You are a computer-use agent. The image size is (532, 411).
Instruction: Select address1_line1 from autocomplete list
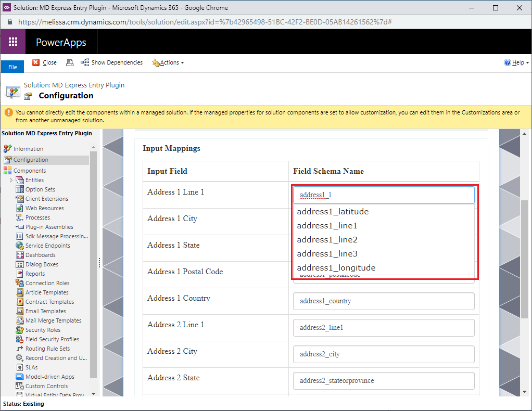(x=327, y=226)
